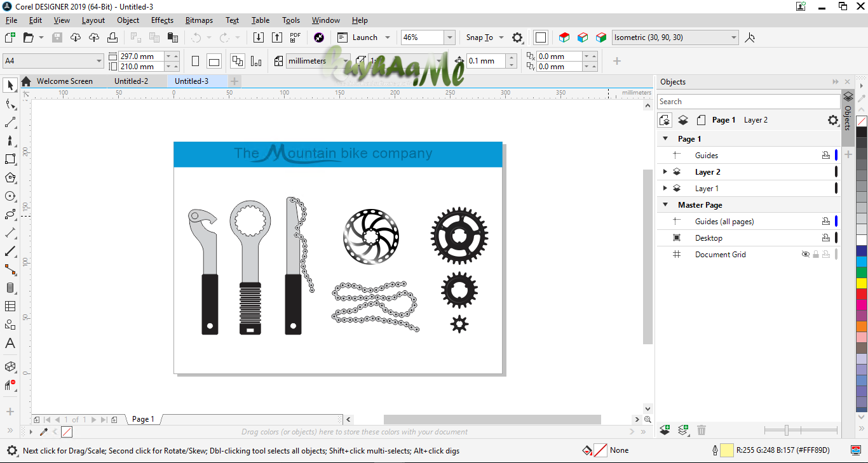Pick the red swatch in palette
This screenshot has height=463, width=868.
(862, 294)
